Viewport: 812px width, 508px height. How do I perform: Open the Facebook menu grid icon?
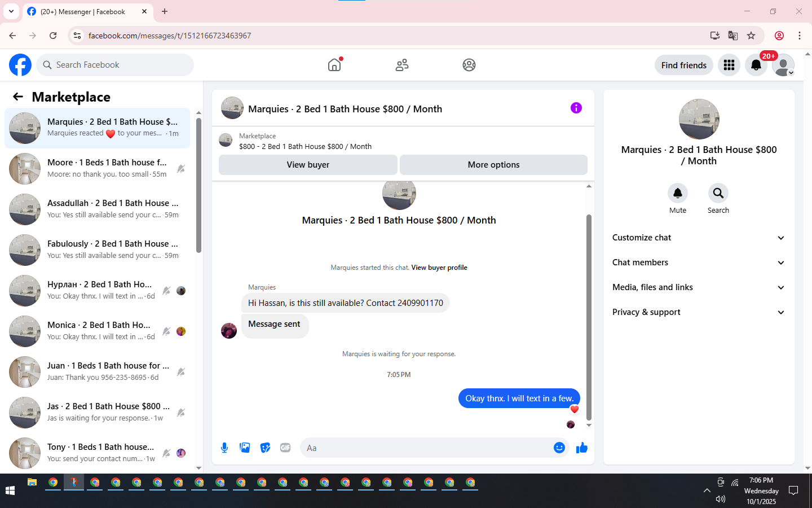tap(729, 65)
